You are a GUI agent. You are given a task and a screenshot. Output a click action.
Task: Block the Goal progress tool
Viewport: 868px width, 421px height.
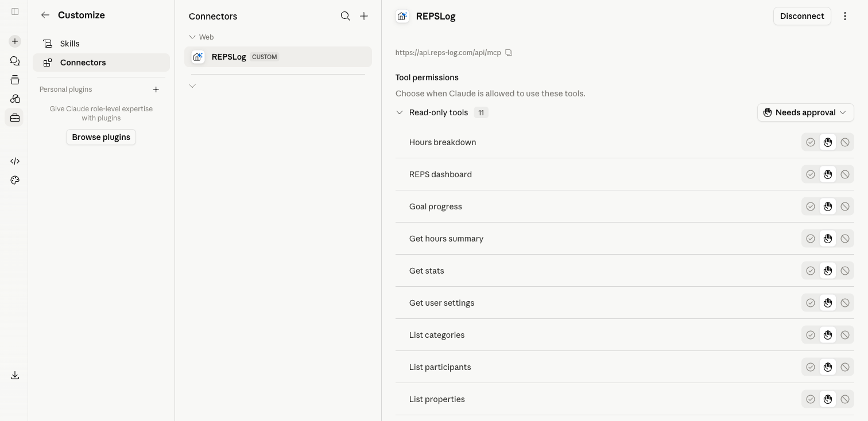[845, 206]
